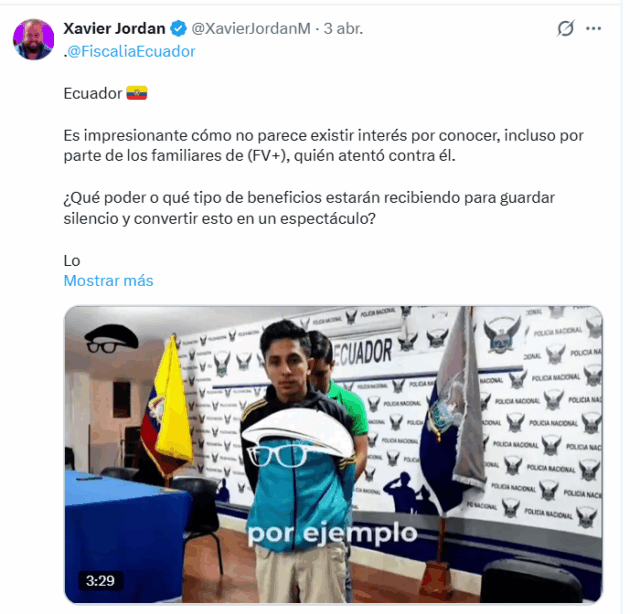Click the 'por ejemplo' video caption
The height and width of the screenshot is (614, 640).
click(332, 534)
